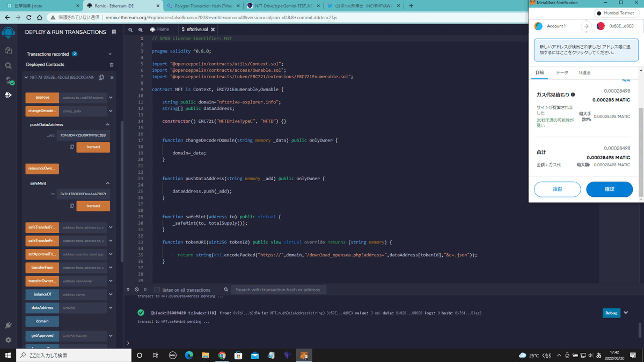This screenshot has width=644, height=362.
Task: Click the MetaMask 拒否 reject button
Action: click(x=558, y=189)
